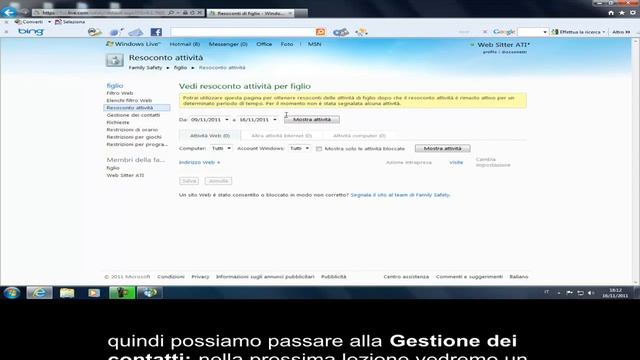Open Web Sitter ATI family member link

tap(125, 176)
